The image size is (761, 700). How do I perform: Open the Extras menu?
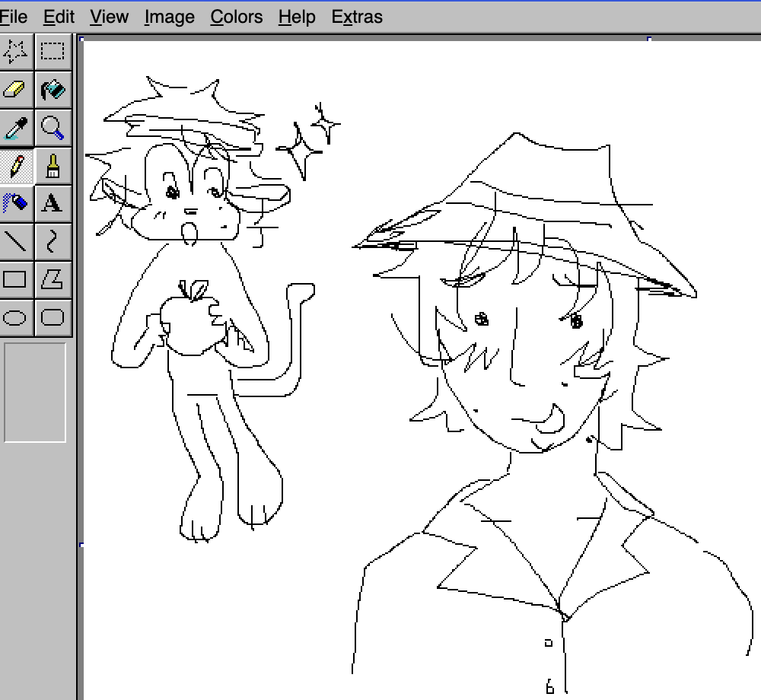pos(357,17)
